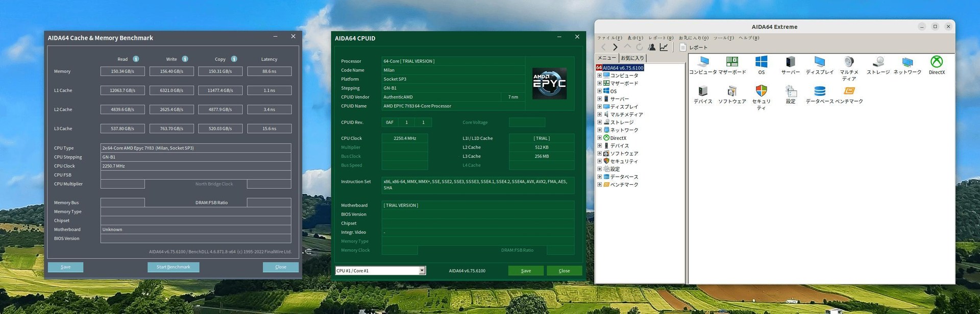This screenshot has height=314, width=980.
Task: Open the ヘルプ(H) menu
Action: (x=749, y=38)
